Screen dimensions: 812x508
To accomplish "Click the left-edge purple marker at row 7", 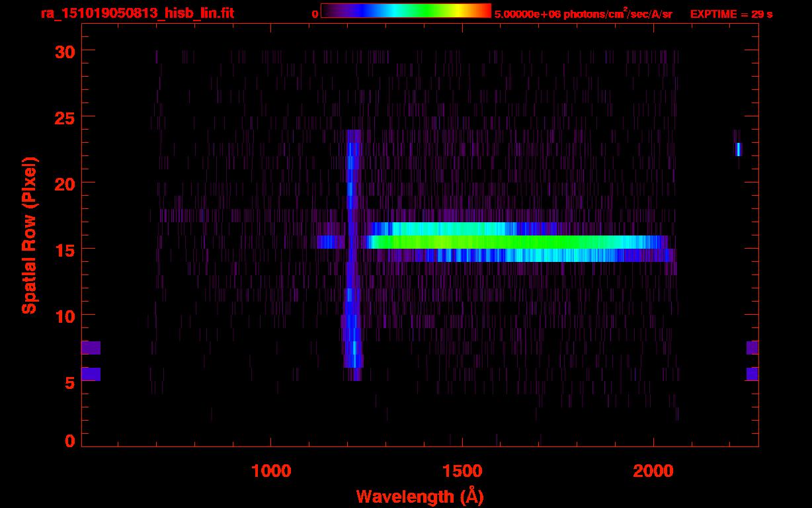I will [91, 348].
